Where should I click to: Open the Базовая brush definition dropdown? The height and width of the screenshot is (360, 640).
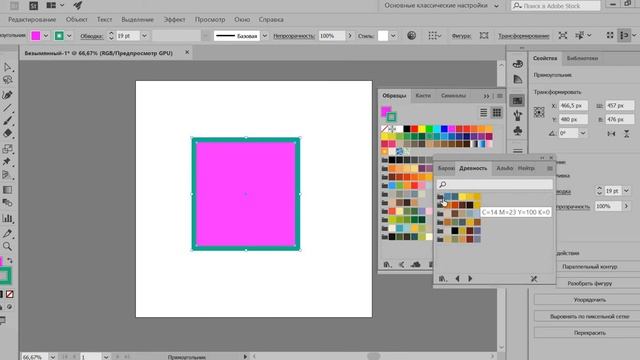click(264, 36)
